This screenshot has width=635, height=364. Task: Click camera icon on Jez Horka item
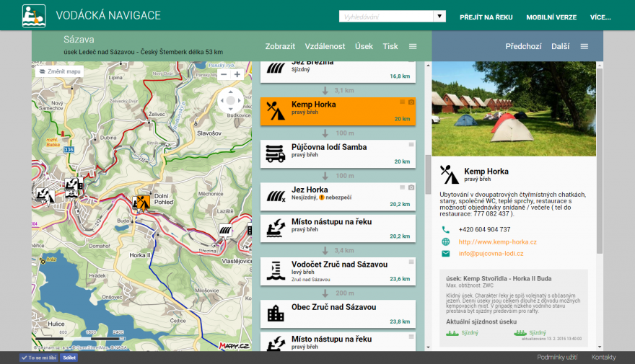coord(411,187)
